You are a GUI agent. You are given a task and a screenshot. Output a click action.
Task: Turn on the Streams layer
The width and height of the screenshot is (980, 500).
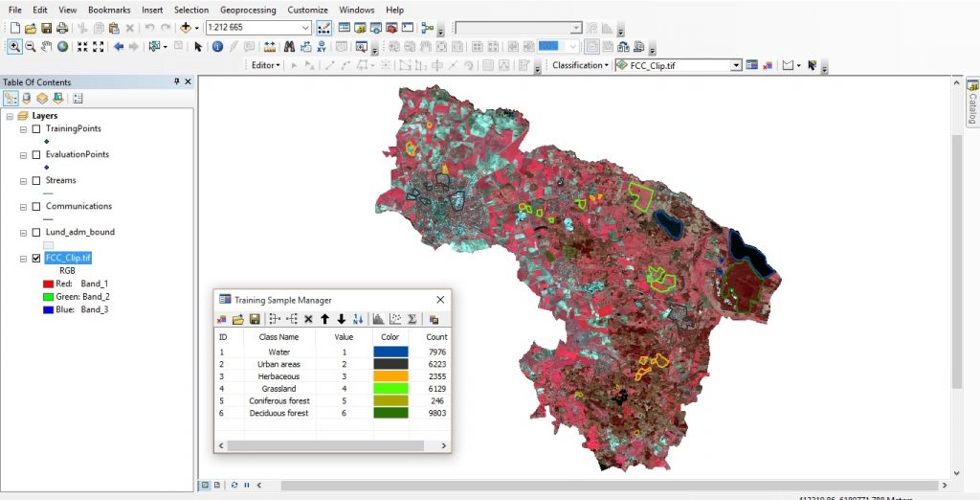(36, 180)
